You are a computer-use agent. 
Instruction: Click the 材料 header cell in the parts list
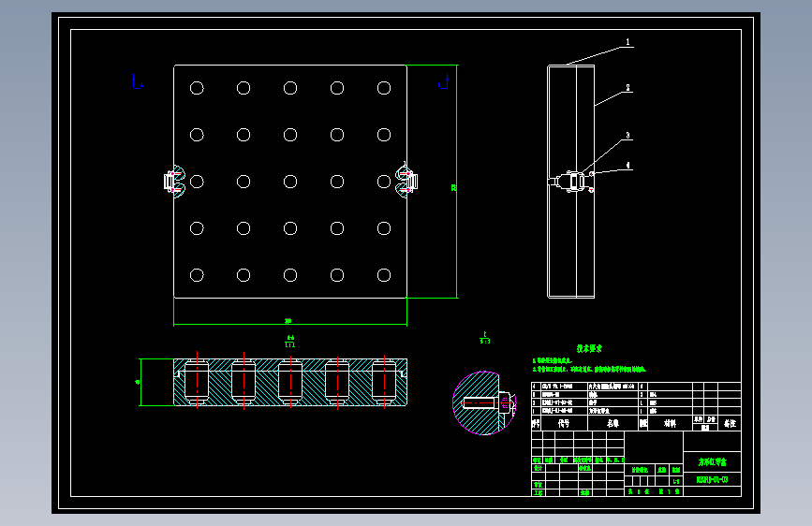point(670,423)
